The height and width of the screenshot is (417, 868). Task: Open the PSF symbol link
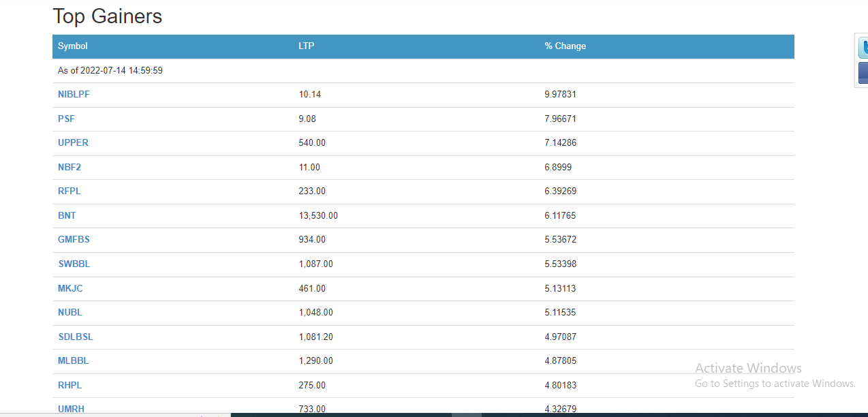tap(66, 119)
